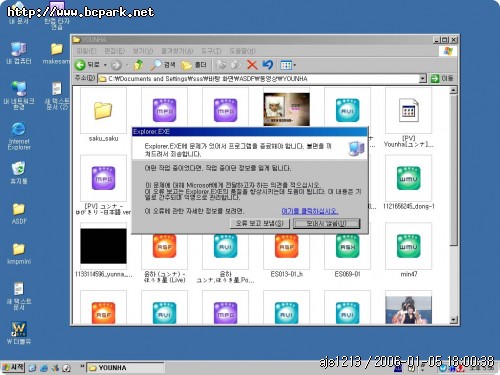The height and width of the screenshot is (375, 500).
Task: Select the ASF file in bottom row
Action: 103,313
